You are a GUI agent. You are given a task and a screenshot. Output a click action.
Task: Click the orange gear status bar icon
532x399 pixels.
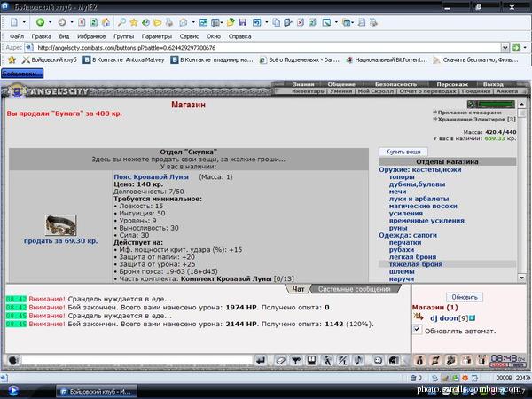coord(465,378)
